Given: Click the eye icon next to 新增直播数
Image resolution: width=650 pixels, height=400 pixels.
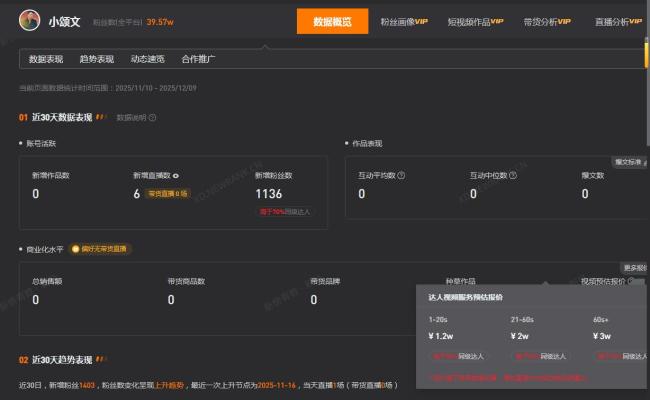Looking at the screenshot, I should click(177, 175).
